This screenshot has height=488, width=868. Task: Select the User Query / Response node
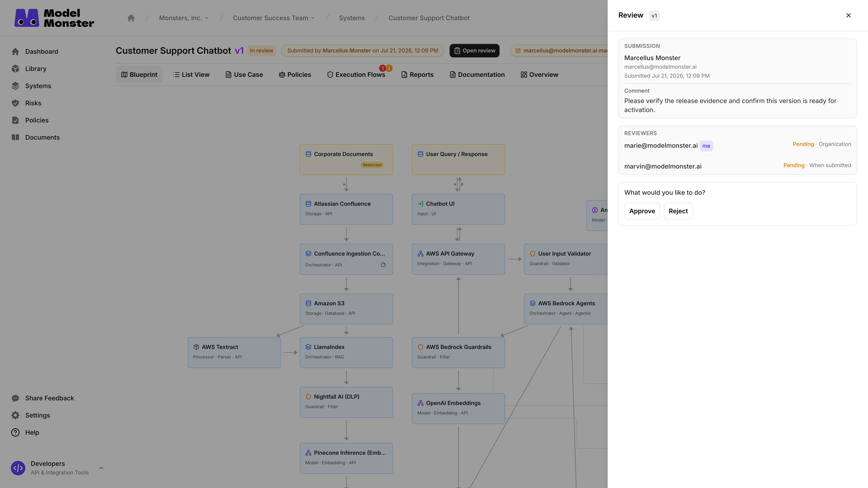click(458, 160)
